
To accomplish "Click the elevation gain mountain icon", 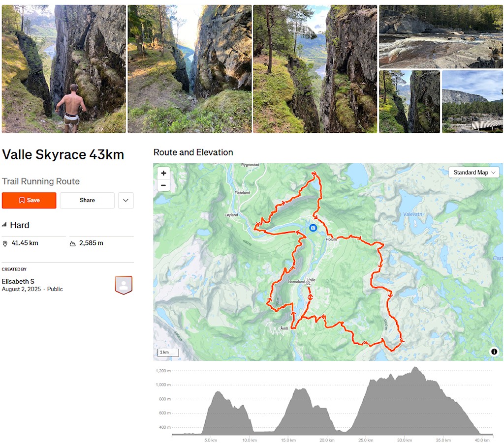I will 73,244.
